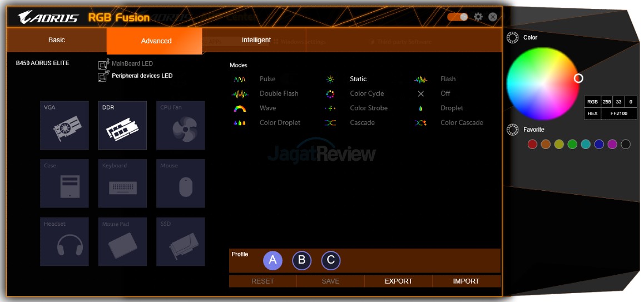Click the Color Strobe mode icon
644x302 pixels.
pyautogui.click(x=330, y=108)
